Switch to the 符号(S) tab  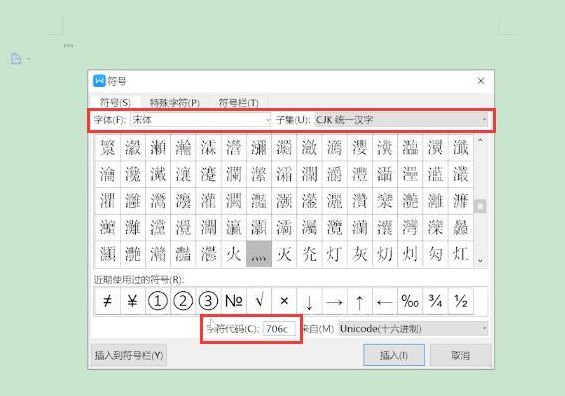click(115, 103)
